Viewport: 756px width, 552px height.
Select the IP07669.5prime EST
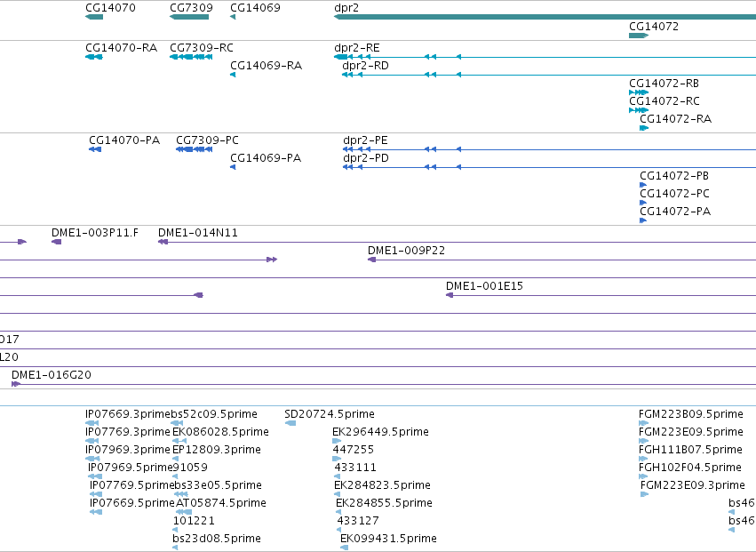pyautogui.click(x=96, y=512)
